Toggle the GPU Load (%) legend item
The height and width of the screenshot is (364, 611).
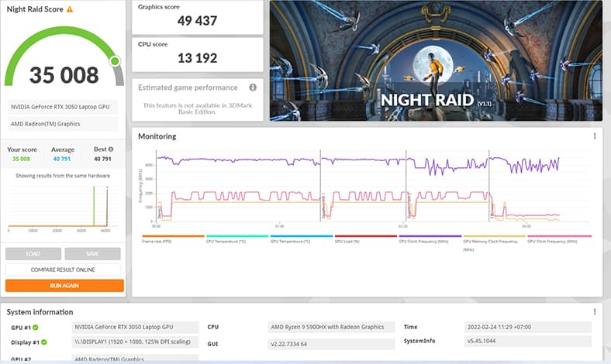coord(365,239)
